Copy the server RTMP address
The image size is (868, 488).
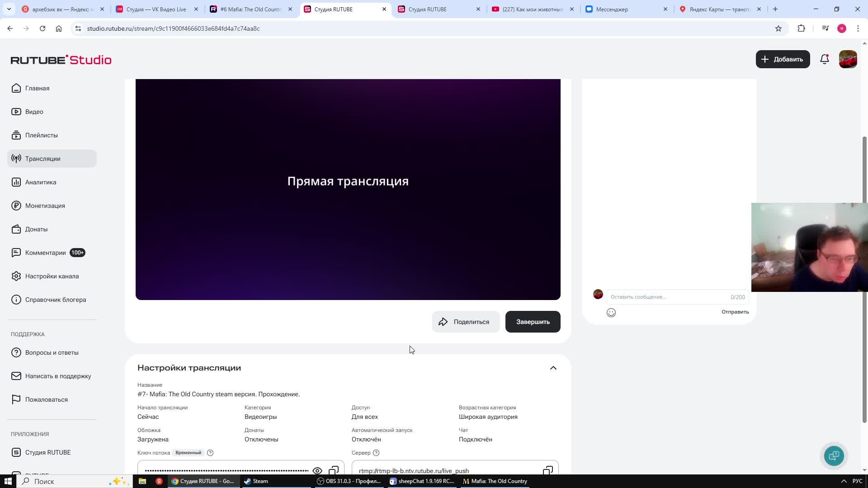547,470
